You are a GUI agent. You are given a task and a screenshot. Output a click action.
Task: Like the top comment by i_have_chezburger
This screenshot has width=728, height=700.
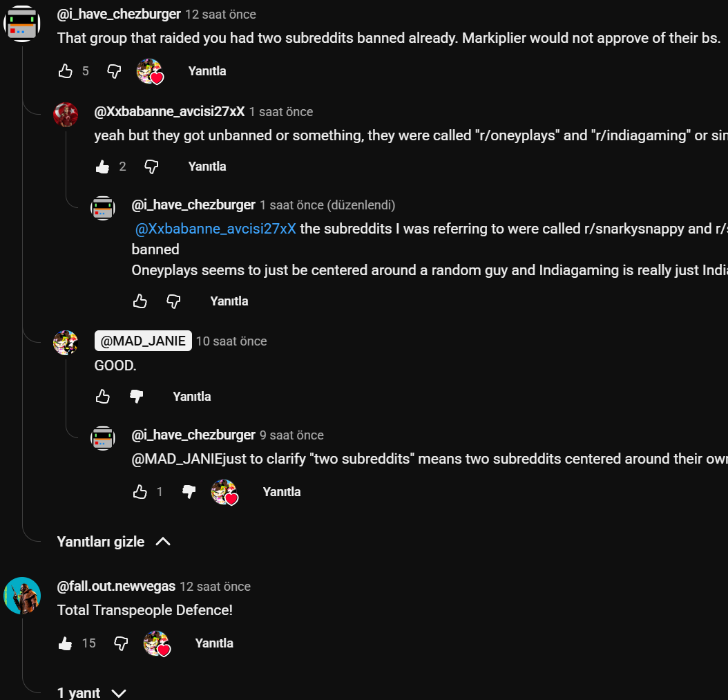[x=66, y=70]
